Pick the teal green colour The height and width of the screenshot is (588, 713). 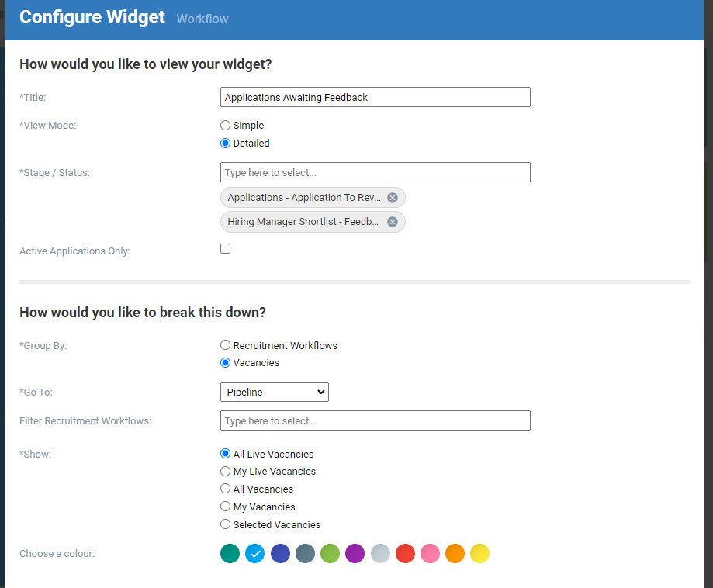(230, 553)
